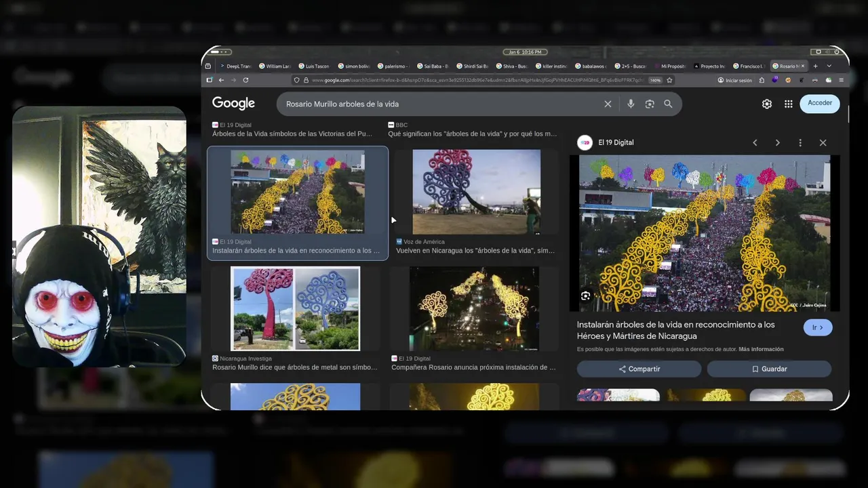Go to Google homepage via logo
The width and height of the screenshot is (868, 488).
(233, 103)
